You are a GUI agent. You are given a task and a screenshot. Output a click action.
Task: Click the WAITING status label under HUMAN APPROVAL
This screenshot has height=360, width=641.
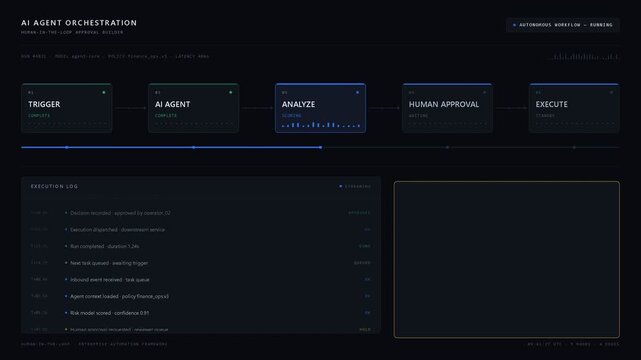click(419, 116)
